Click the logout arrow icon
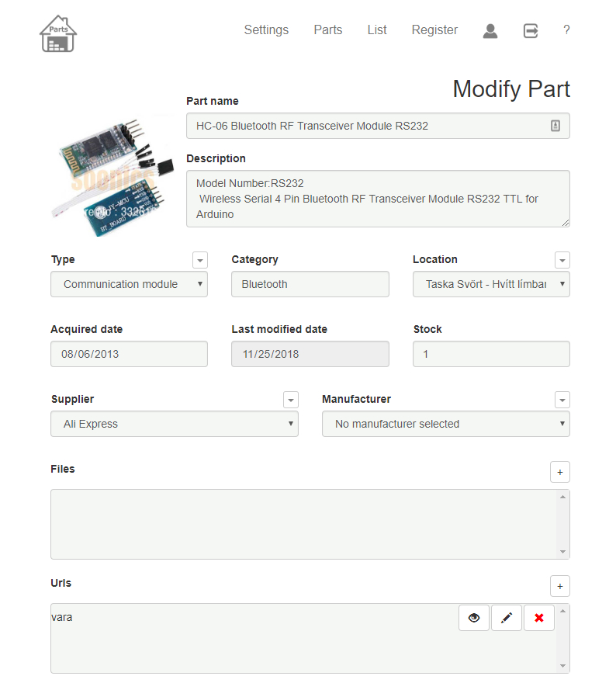Image resolution: width=616 pixels, height=683 pixels. coord(530,31)
